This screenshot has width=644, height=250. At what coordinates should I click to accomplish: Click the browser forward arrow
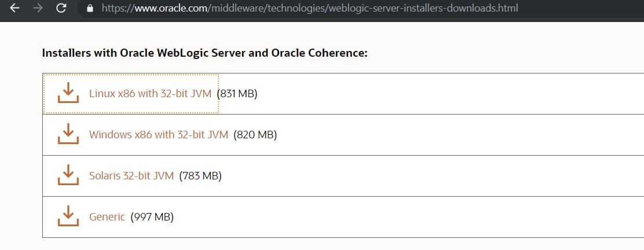pyautogui.click(x=38, y=8)
